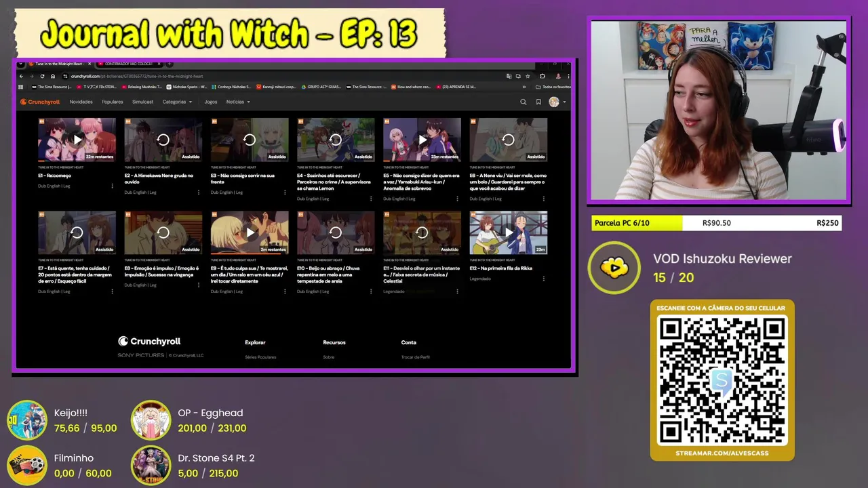The width and height of the screenshot is (868, 488).
Task: Play episode E12 - Na primeira fila da Rikka
Action: (x=508, y=232)
